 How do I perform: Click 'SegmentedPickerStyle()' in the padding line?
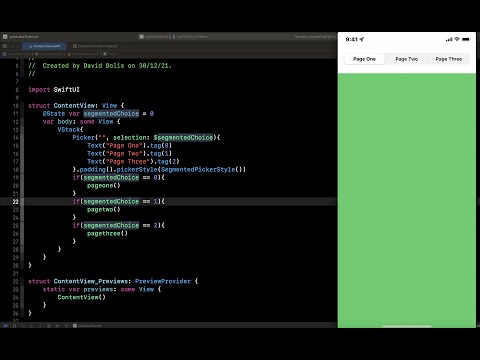(x=202, y=170)
